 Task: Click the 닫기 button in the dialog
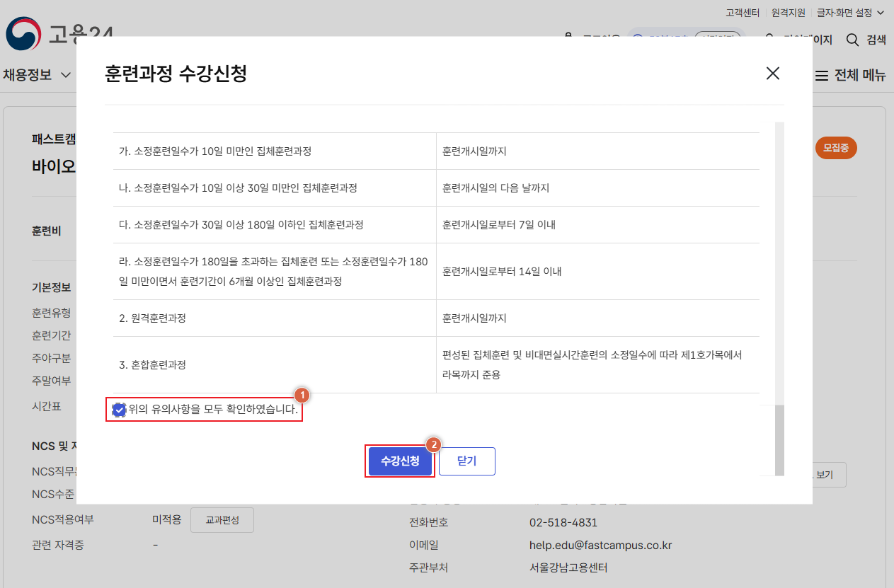pos(466,461)
